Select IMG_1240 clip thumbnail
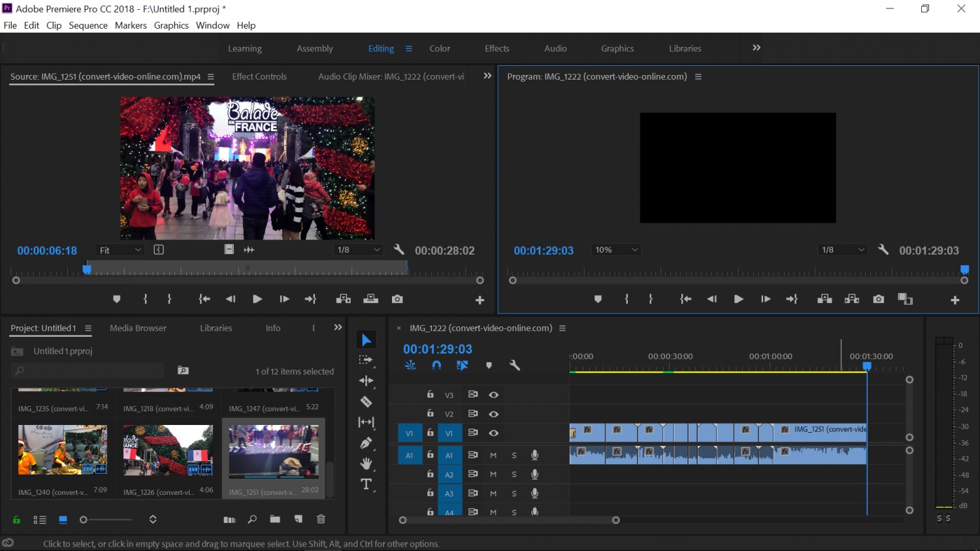Screen dimensions: 980x551 [x=63, y=450]
